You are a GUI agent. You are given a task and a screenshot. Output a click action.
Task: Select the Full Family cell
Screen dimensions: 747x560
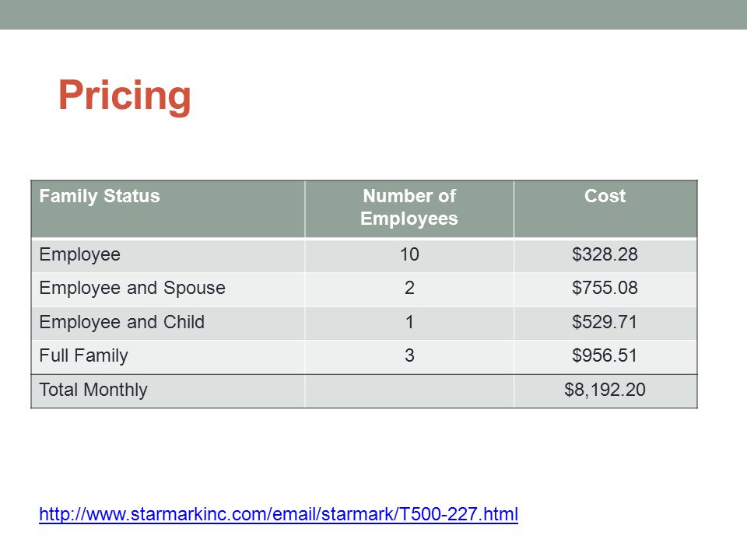168,356
